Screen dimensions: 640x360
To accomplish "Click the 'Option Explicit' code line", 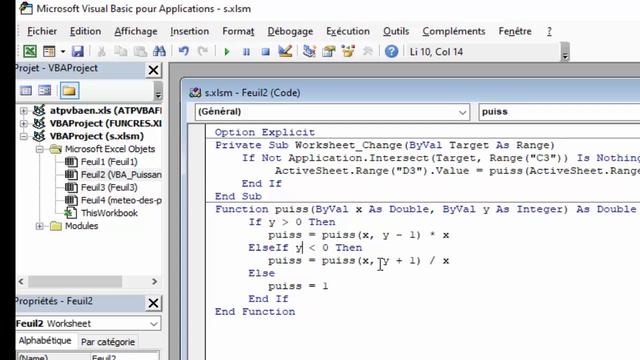I will pos(265,132).
